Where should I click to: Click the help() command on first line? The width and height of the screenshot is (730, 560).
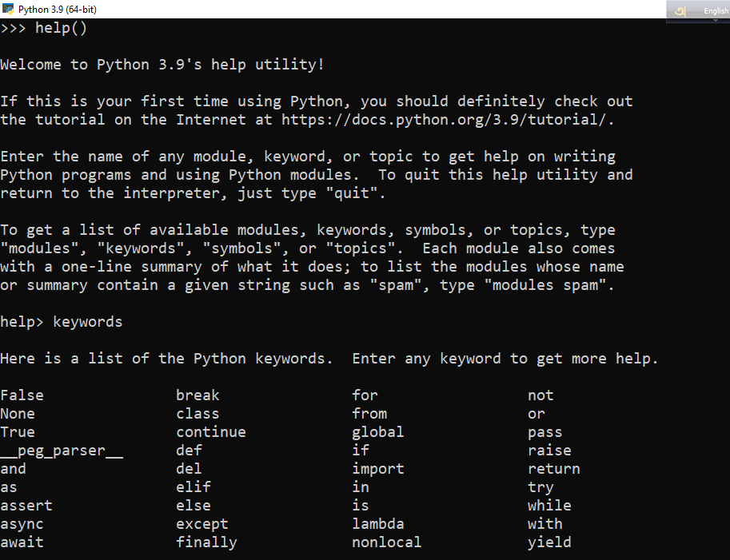[x=61, y=29]
